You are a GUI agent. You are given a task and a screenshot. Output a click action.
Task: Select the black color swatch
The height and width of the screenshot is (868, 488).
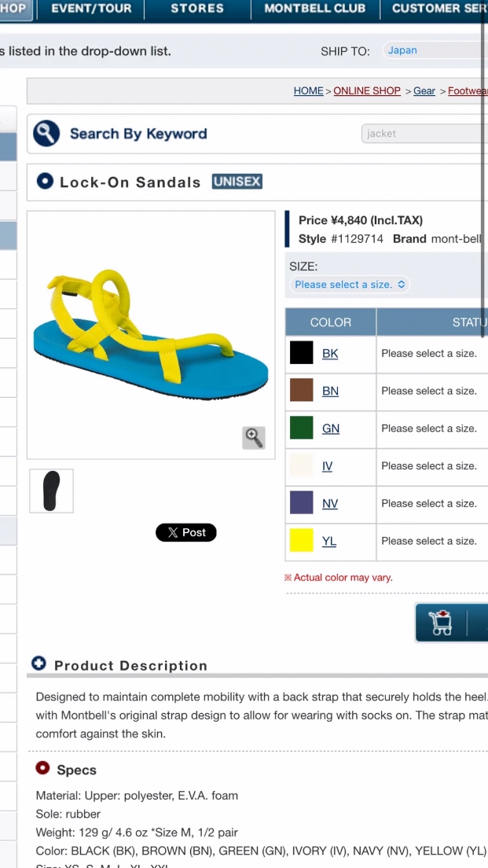point(302,353)
